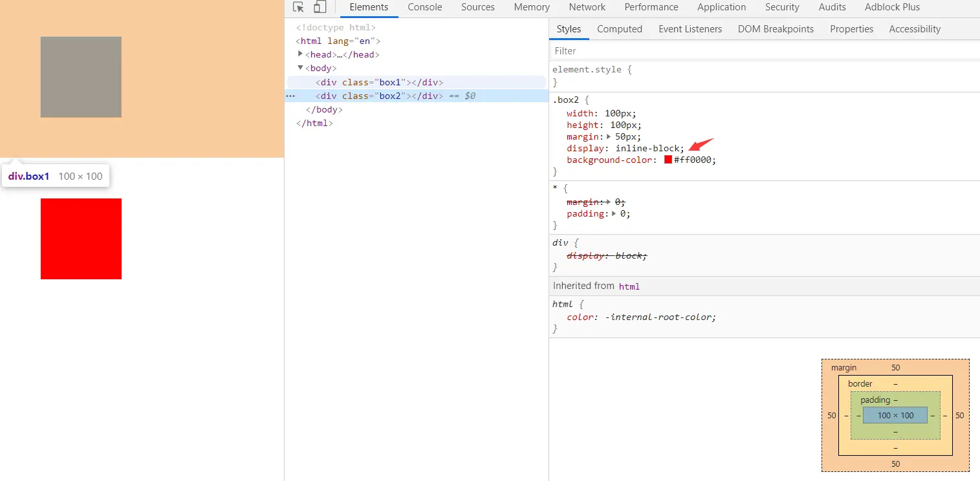Click the highlighted box1 square on page
The image size is (980, 481).
[x=81, y=77]
